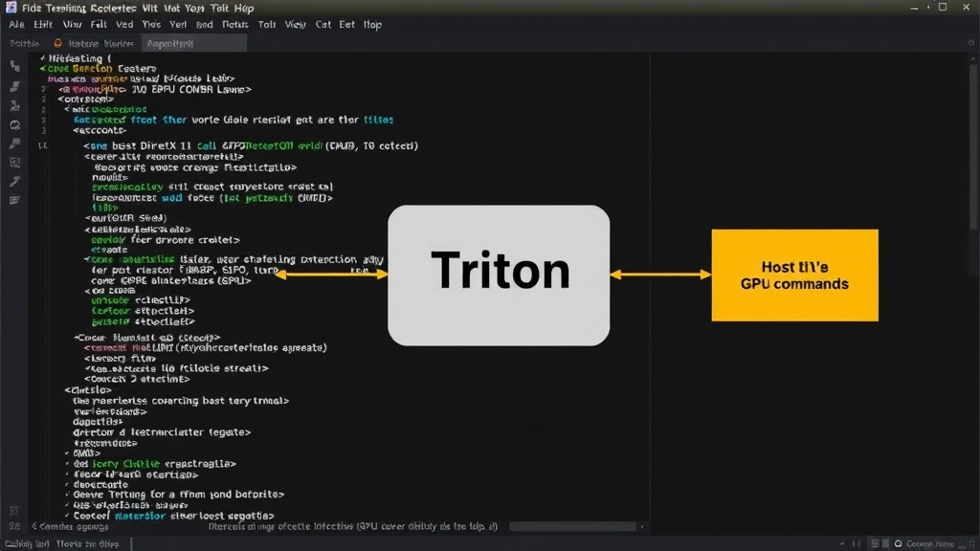
Task: Minimize the editor window
Action: (914, 8)
